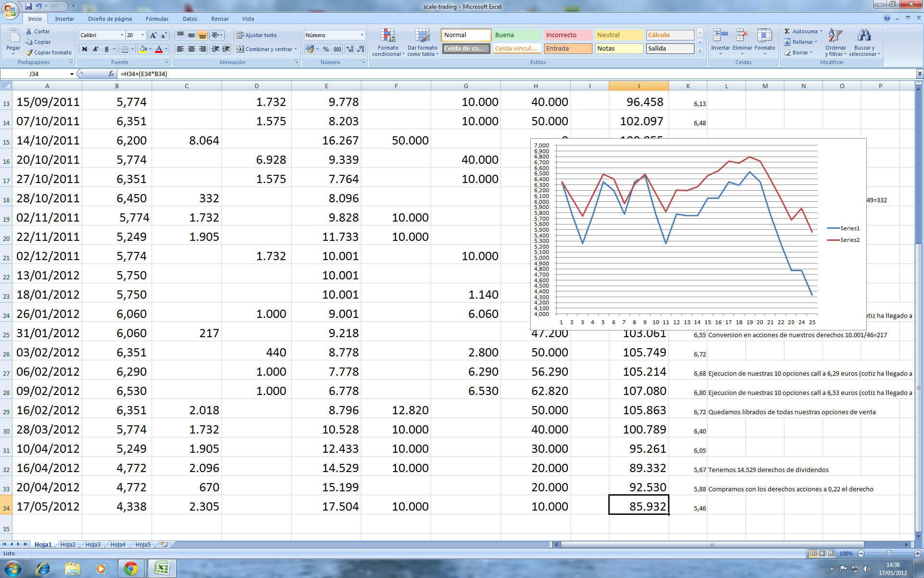Apply the Incorrecto cell style
This screenshot has height=578, width=924.
click(567, 35)
